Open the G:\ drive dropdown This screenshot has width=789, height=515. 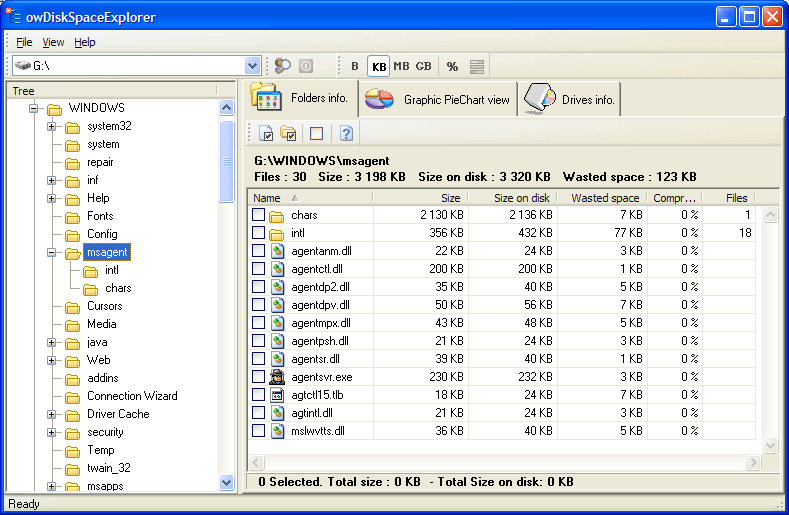(x=252, y=66)
